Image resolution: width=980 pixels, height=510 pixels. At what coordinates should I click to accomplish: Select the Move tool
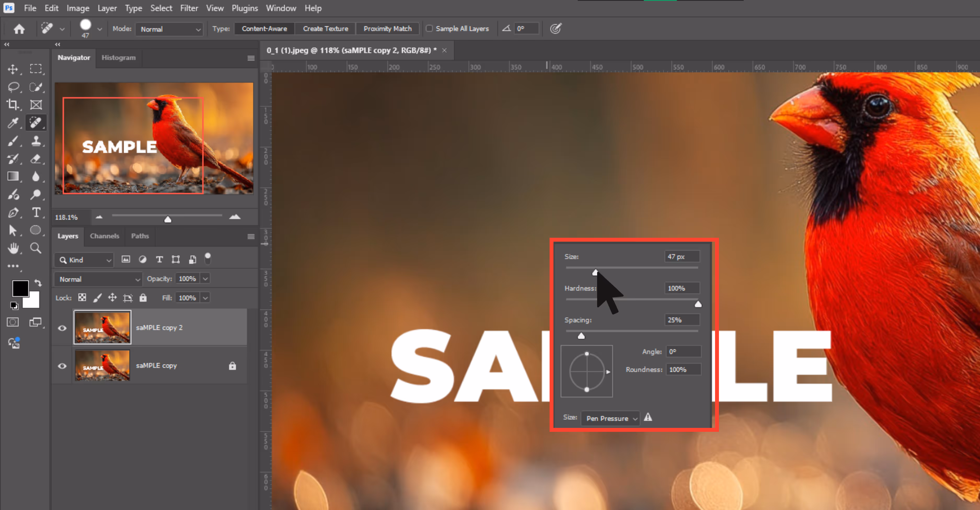(x=13, y=69)
